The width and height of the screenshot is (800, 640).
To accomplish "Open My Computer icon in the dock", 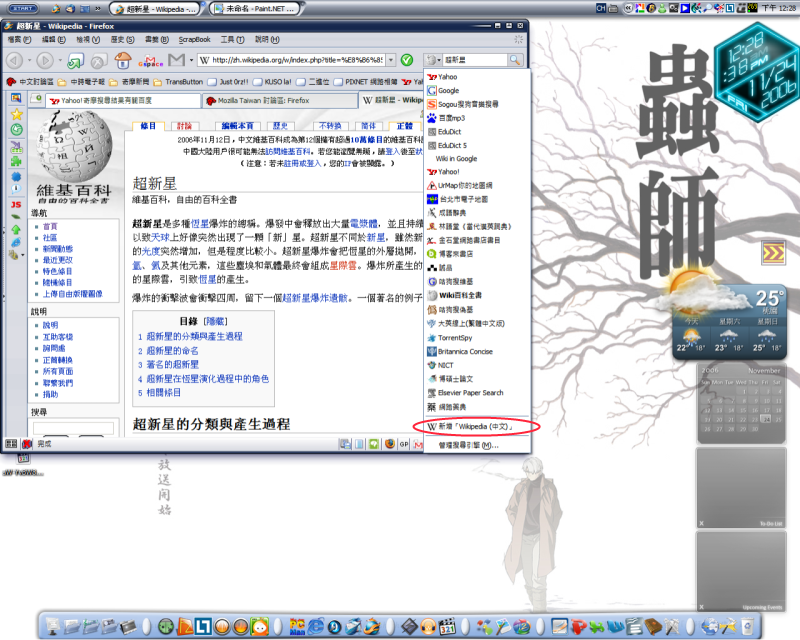I will coord(52,626).
